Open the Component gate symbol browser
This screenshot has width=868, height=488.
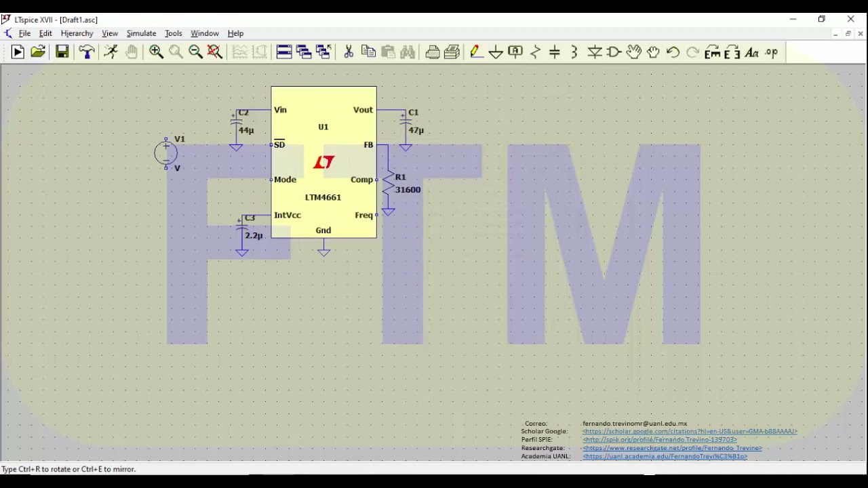point(614,52)
